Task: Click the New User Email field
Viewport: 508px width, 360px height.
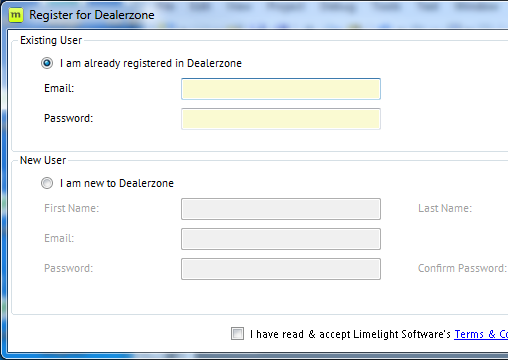Action: pyautogui.click(x=281, y=239)
